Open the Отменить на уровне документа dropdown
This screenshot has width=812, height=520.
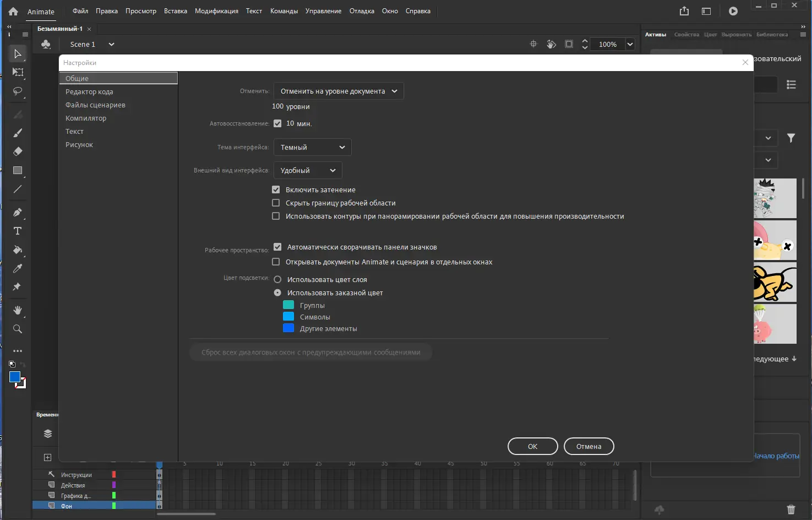(339, 91)
